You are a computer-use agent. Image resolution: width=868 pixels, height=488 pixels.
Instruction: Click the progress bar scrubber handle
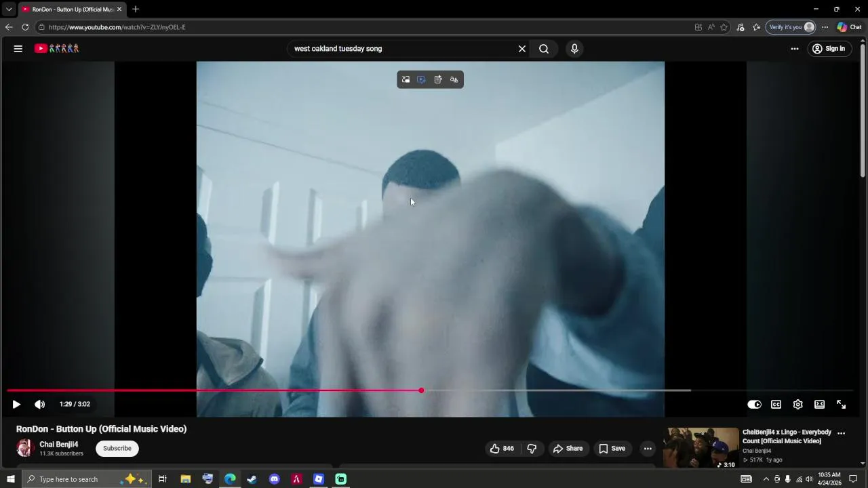(421, 390)
